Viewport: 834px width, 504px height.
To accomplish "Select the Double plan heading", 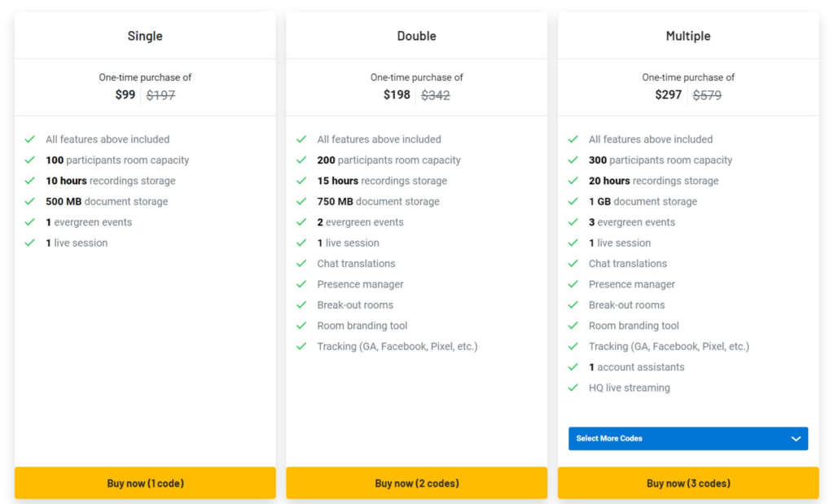I will 416,36.
